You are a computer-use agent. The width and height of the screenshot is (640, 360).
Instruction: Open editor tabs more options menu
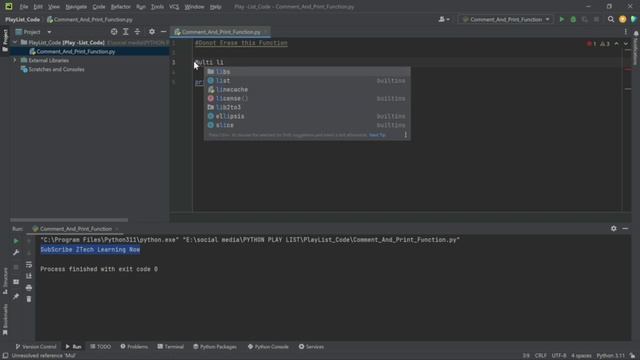(625, 32)
